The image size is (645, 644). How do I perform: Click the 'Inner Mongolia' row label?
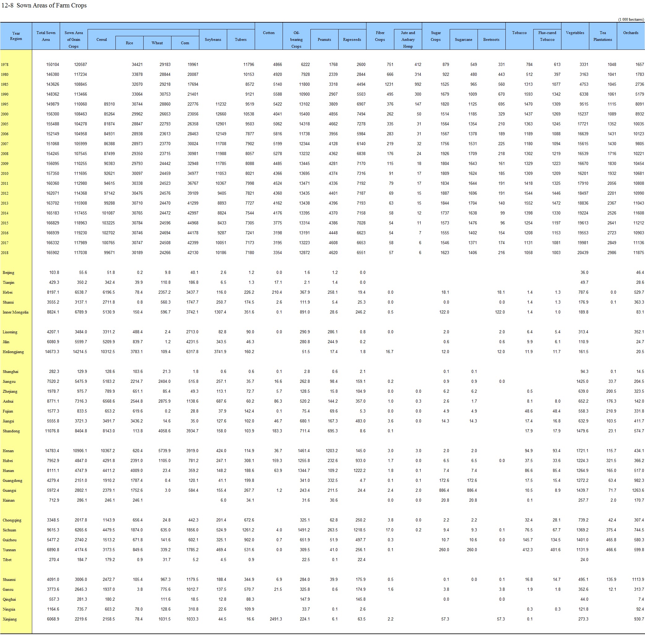click(x=16, y=312)
